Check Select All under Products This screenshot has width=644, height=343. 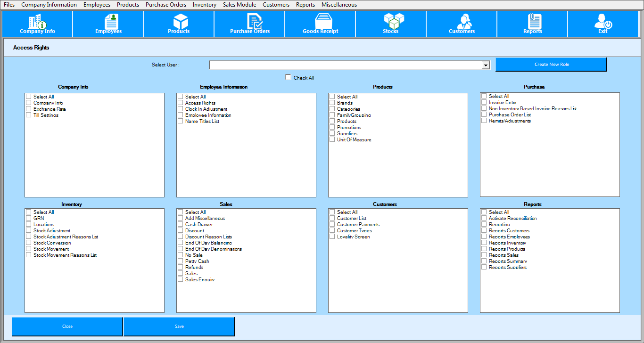332,97
